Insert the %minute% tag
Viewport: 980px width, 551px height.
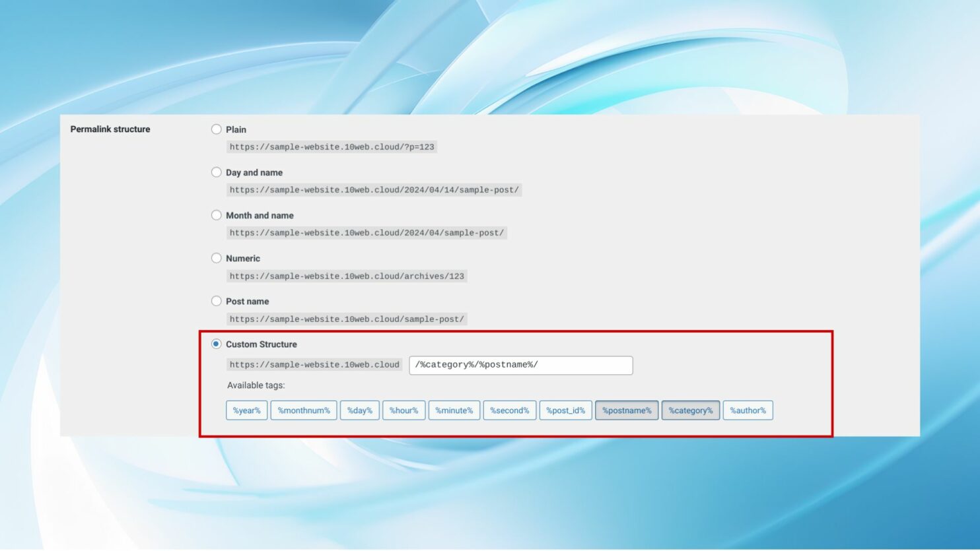pos(454,410)
